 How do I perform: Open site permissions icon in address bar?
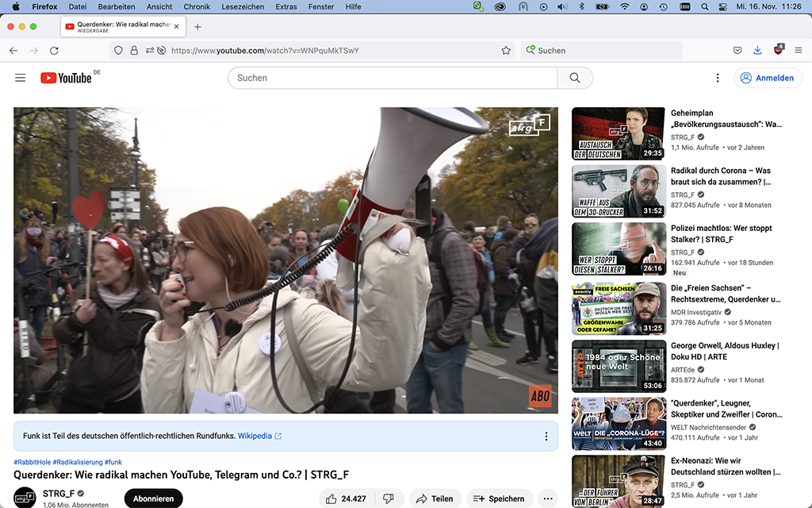click(x=150, y=50)
